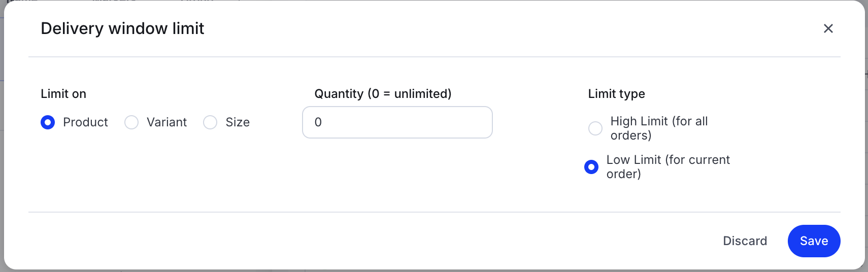Viewport: 868px width, 272px height.
Task: Click the "Low Limit (for current order)" text
Action: (x=667, y=167)
